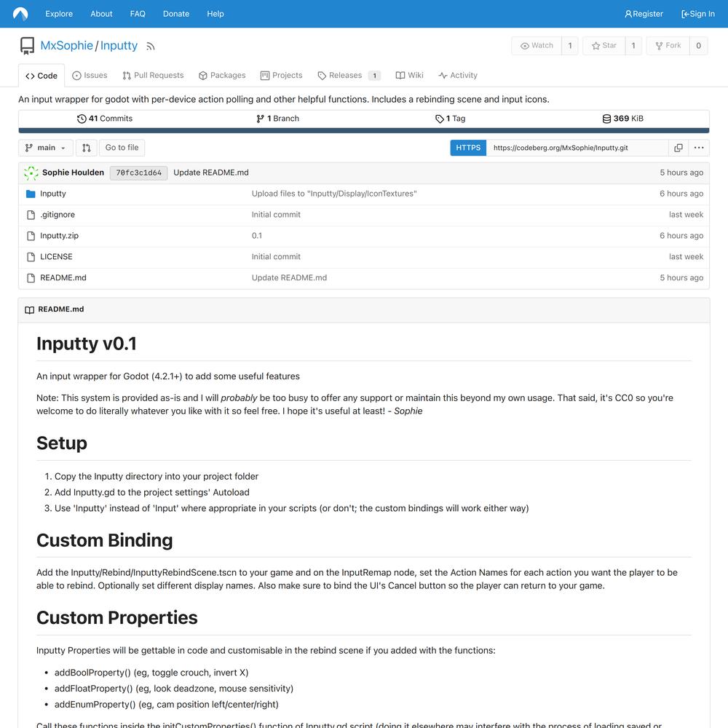
Task: Open the latest 'Update README.md' commit message
Action: [x=211, y=173]
